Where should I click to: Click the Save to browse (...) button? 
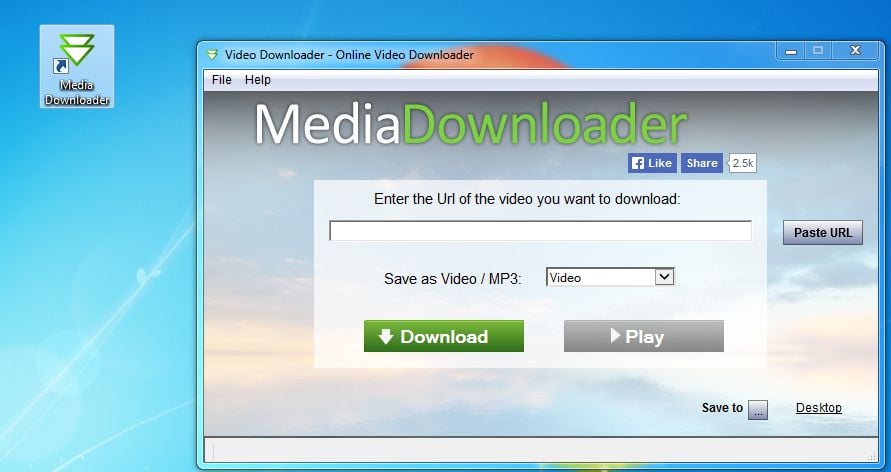pyautogui.click(x=757, y=410)
